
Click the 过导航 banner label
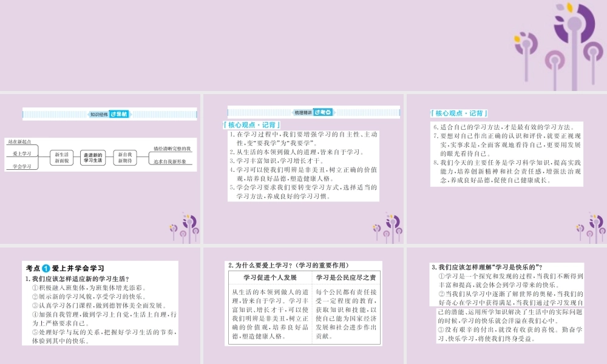[119, 114]
